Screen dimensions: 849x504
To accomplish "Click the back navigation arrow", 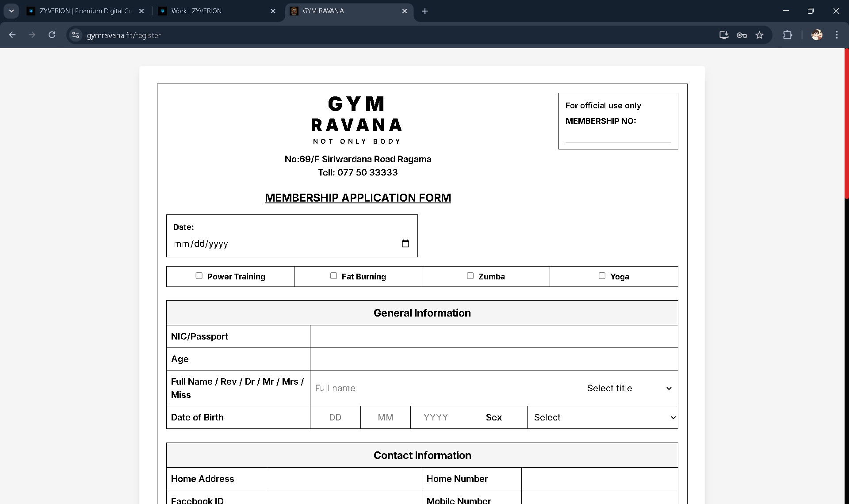I will click(x=12, y=35).
